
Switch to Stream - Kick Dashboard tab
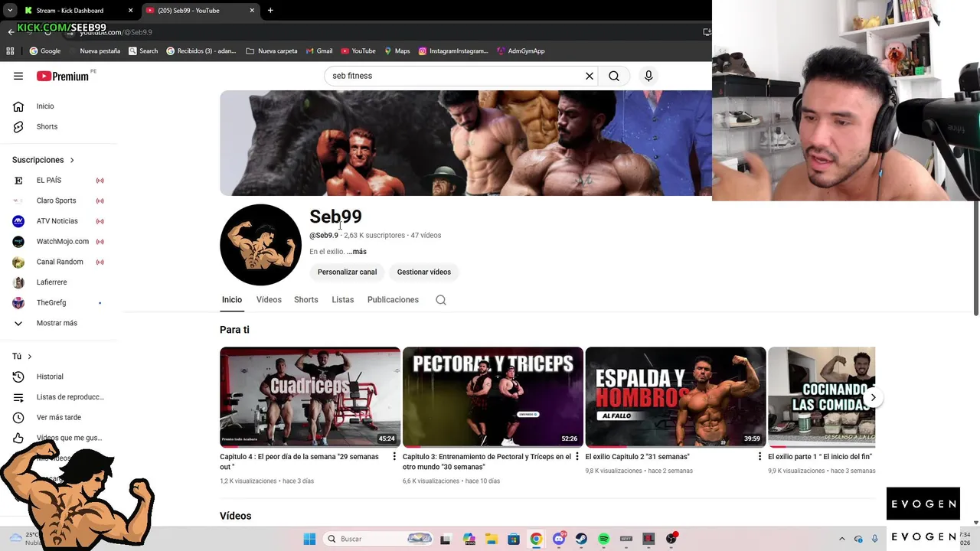[x=80, y=11]
